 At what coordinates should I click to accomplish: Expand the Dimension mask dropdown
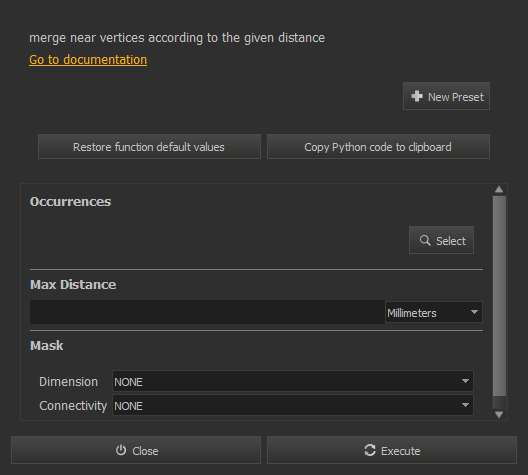click(293, 381)
